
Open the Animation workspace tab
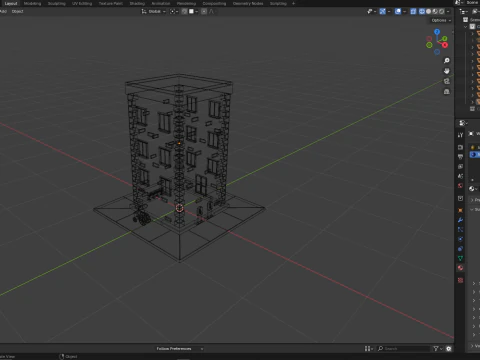[161, 3]
